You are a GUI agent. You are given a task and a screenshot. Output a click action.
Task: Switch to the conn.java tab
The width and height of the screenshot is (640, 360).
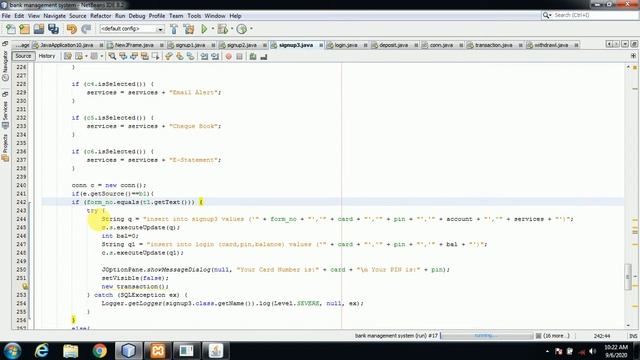pos(441,45)
